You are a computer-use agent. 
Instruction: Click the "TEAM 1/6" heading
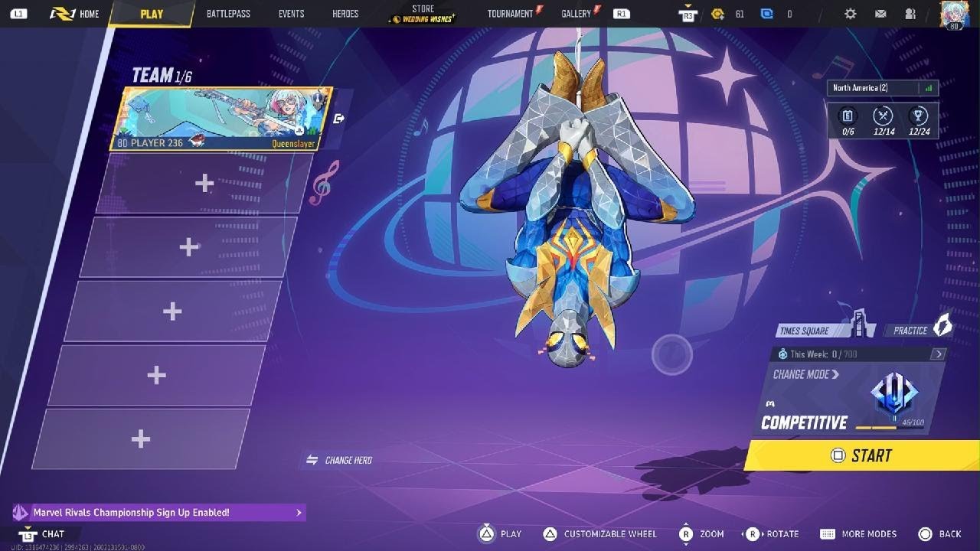pos(162,75)
